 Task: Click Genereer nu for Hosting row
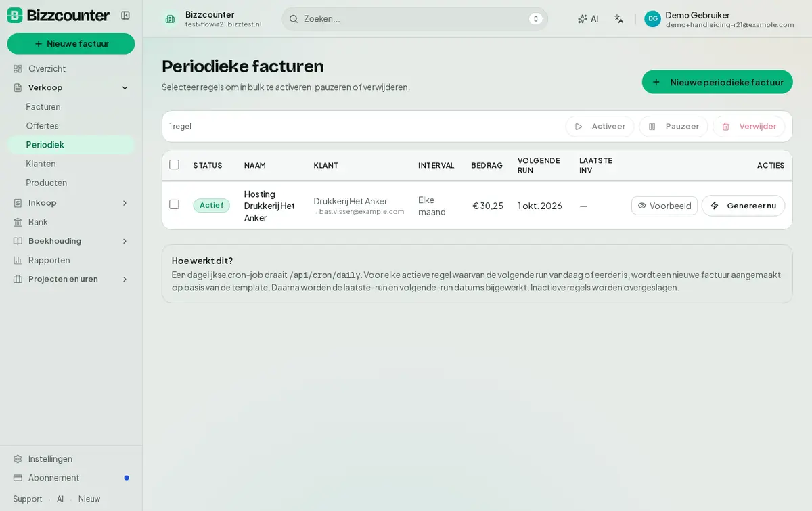tap(743, 206)
